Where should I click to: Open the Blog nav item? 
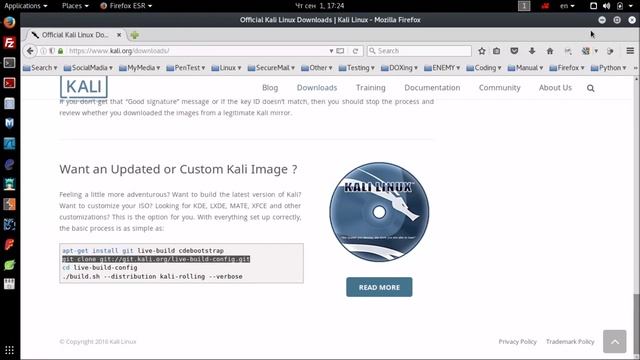270,88
